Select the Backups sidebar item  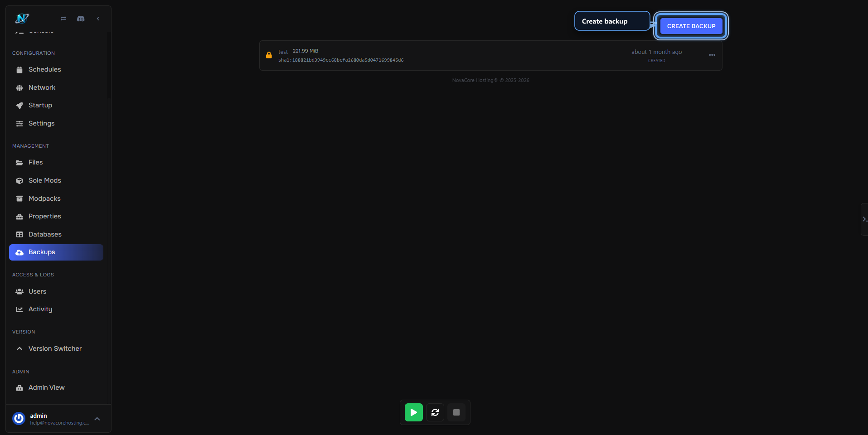[x=56, y=252]
